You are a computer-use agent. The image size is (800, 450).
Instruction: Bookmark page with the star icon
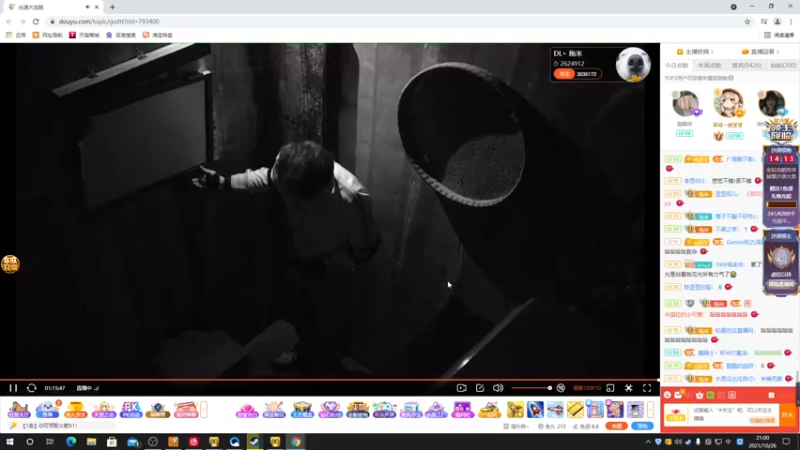[747, 21]
